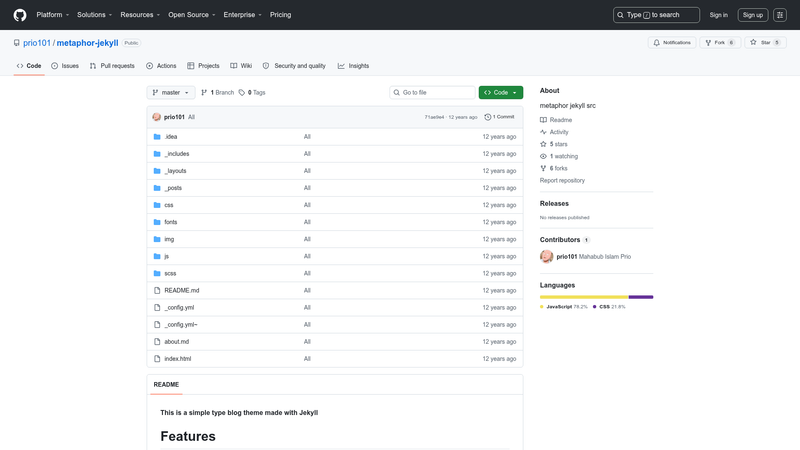Screen dimensions: 800x450
Task: Open the _posts folder icon
Action: 157,188
